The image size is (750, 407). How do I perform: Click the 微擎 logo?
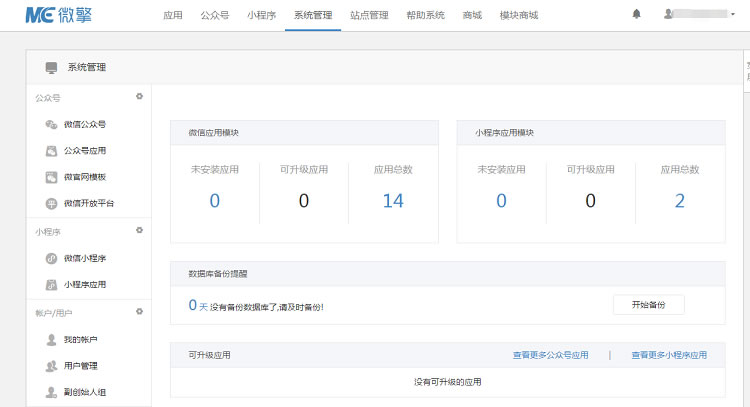pyautogui.click(x=58, y=15)
